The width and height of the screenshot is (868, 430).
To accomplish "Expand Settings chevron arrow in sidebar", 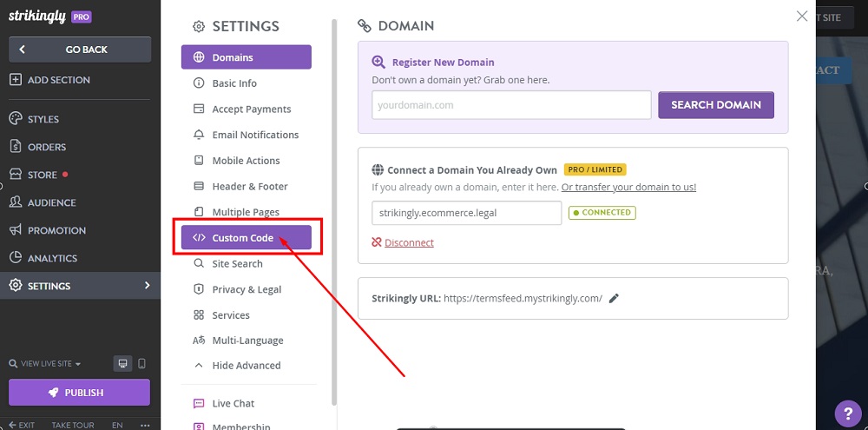I will (147, 286).
